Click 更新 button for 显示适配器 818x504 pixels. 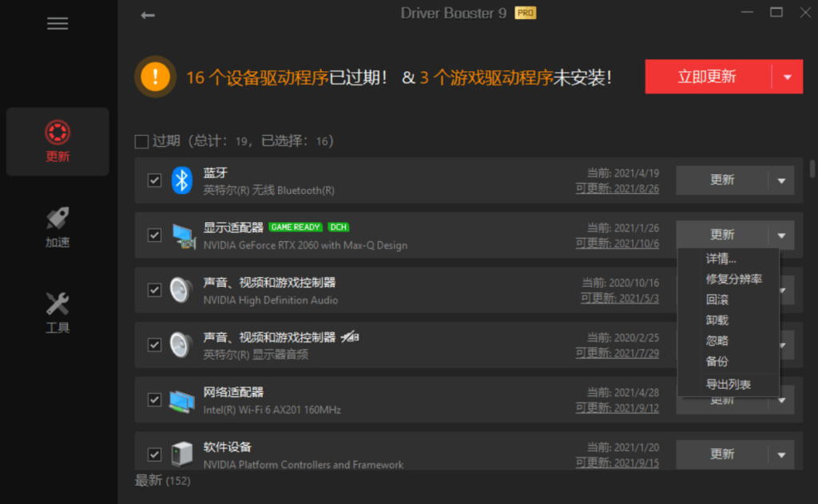pyautogui.click(x=722, y=235)
